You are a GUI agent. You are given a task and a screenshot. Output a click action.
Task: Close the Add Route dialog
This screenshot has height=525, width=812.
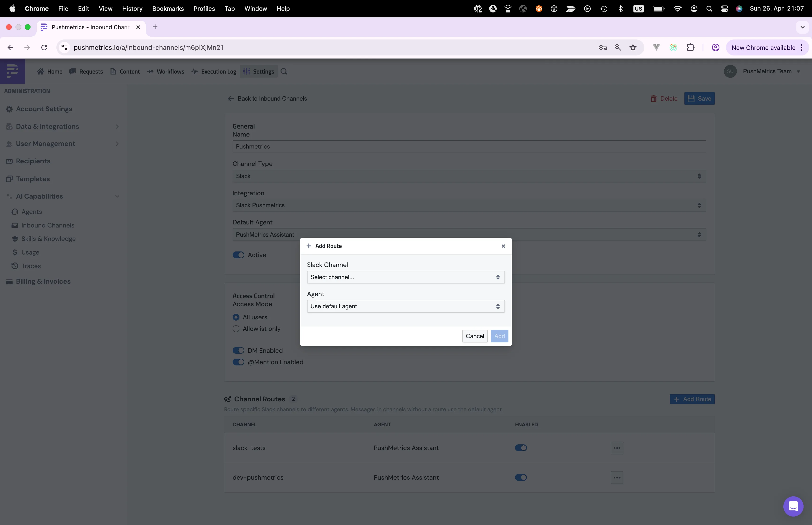[x=503, y=246]
